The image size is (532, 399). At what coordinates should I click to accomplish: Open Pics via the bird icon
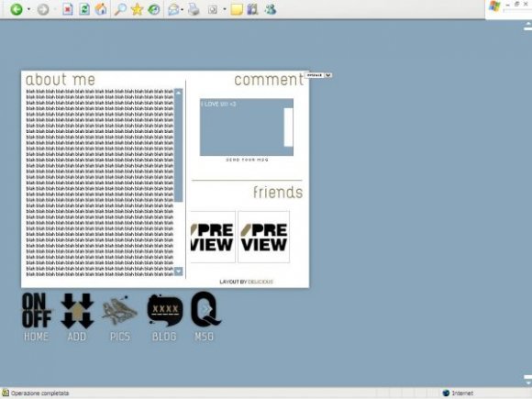(119, 311)
